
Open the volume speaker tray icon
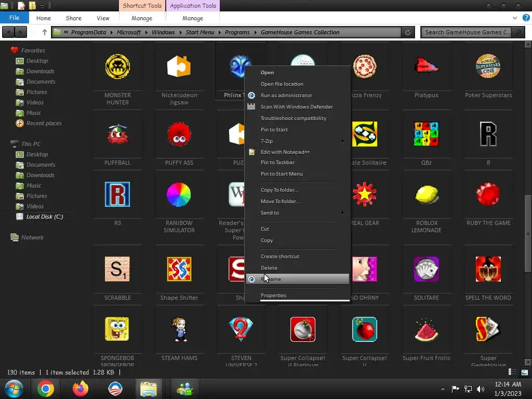coord(480,389)
